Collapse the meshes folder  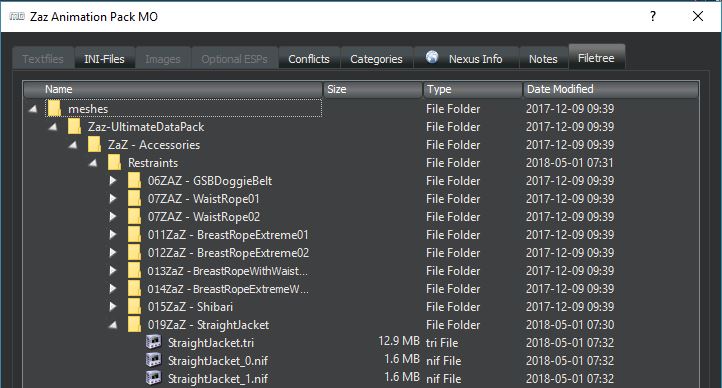pos(33,109)
